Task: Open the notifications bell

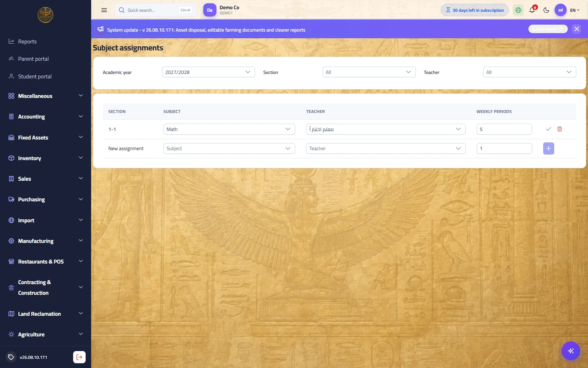Action: coord(532,10)
